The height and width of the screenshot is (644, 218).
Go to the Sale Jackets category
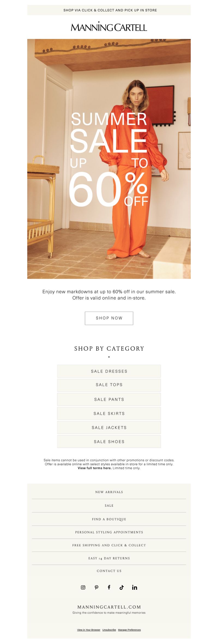[x=109, y=427]
